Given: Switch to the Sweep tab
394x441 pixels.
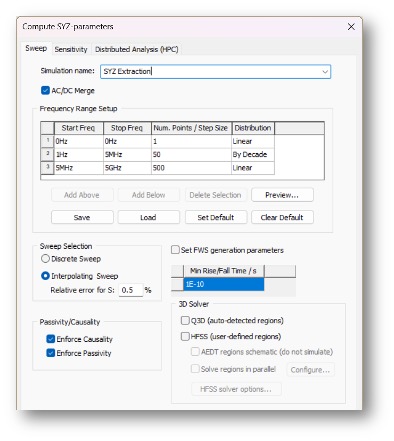Looking at the screenshot, I should click(x=36, y=49).
